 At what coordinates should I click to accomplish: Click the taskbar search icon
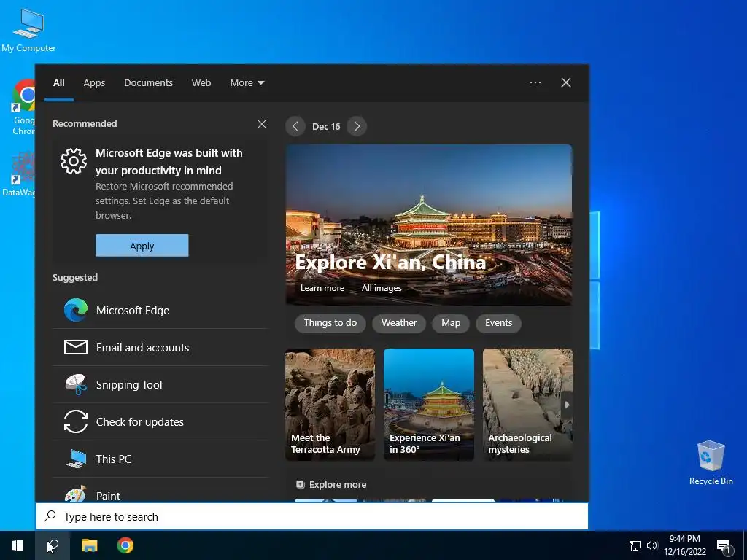(x=53, y=545)
